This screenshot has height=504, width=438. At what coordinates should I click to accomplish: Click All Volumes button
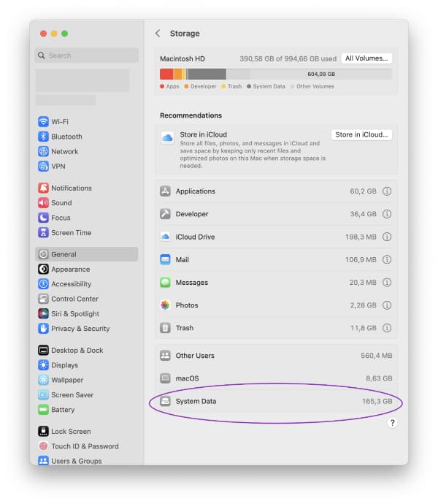(x=366, y=58)
